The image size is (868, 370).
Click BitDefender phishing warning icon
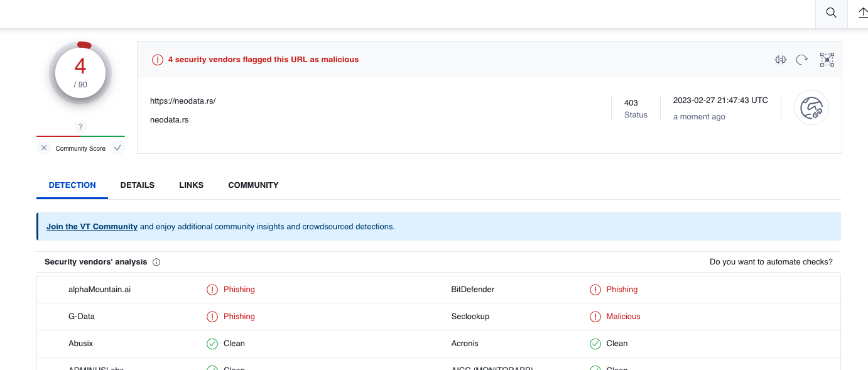coord(595,290)
